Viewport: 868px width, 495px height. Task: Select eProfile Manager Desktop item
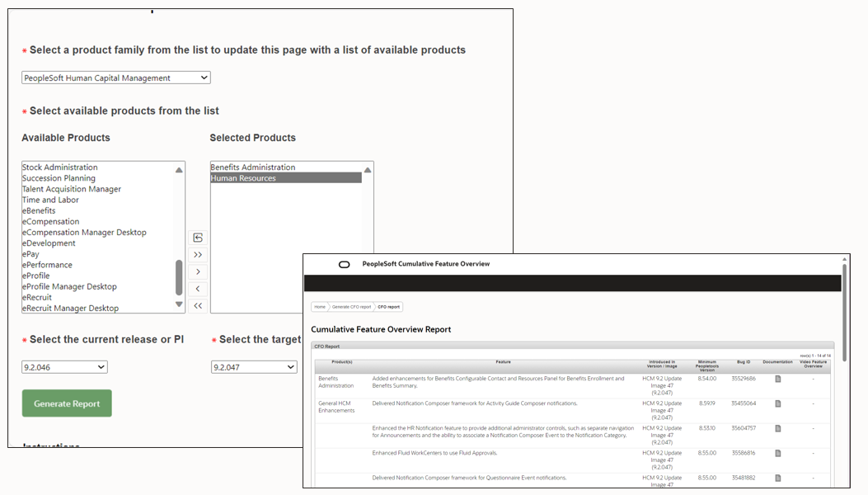(x=69, y=286)
